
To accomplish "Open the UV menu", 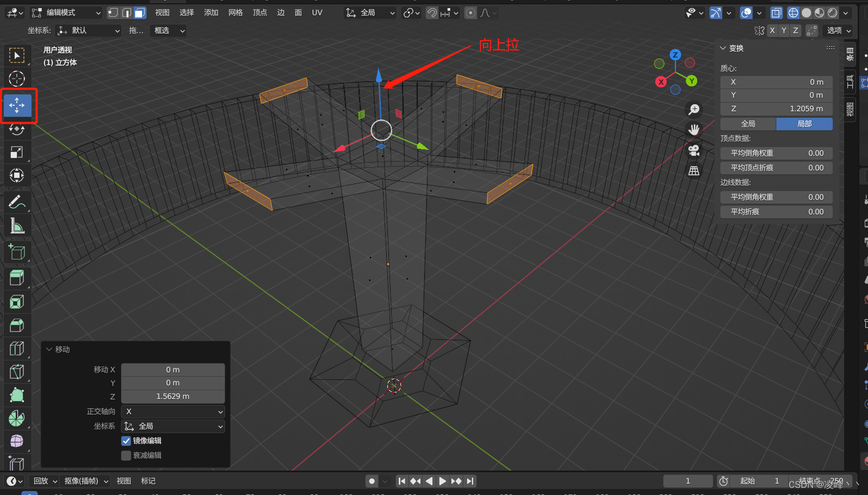I will pyautogui.click(x=317, y=12).
